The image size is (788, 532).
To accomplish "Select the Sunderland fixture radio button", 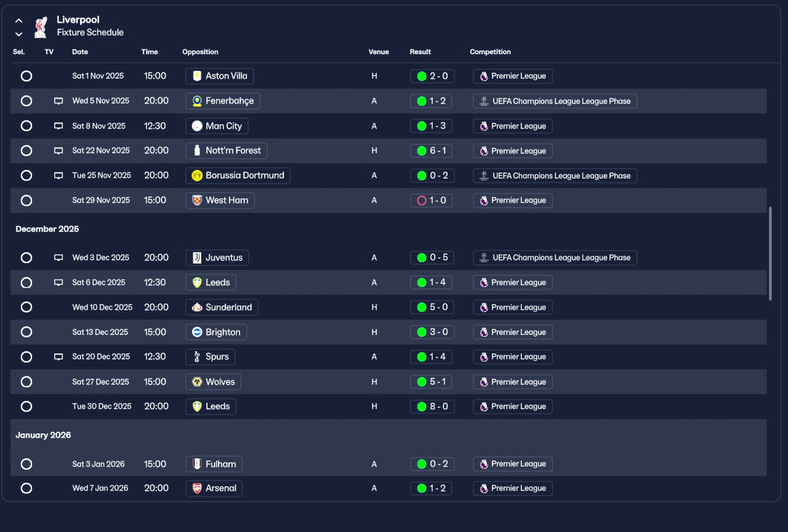I will pos(26,307).
